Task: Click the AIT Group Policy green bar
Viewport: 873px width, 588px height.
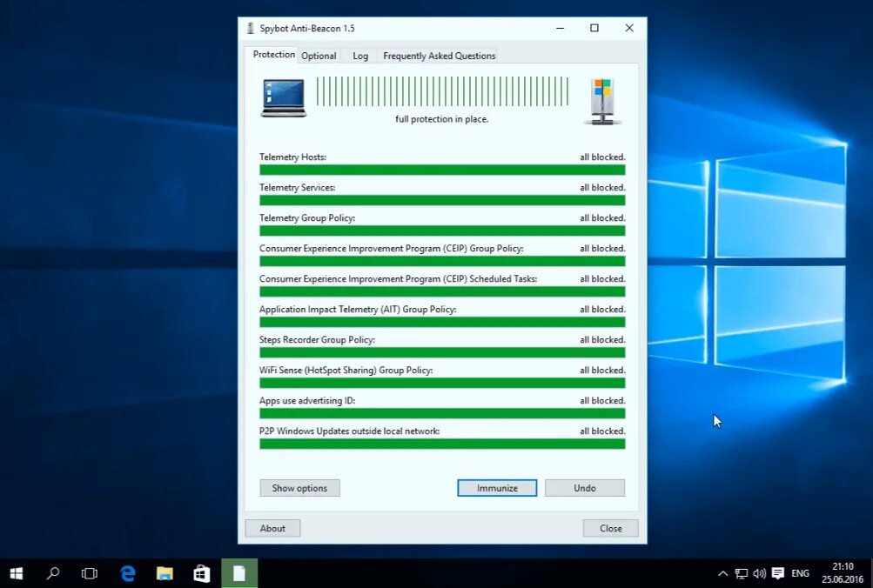Action: click(x=442, y=322)
